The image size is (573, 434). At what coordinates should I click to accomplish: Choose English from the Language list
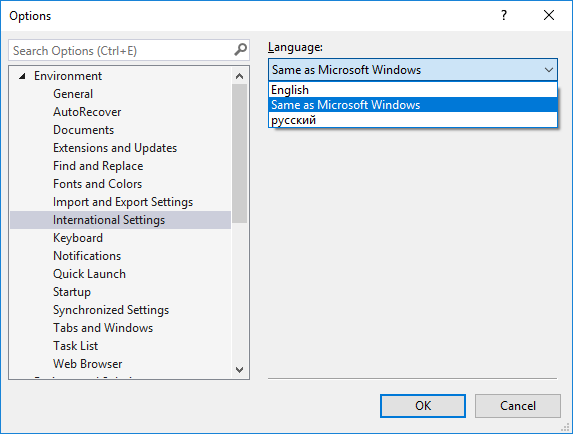[413, 90]
